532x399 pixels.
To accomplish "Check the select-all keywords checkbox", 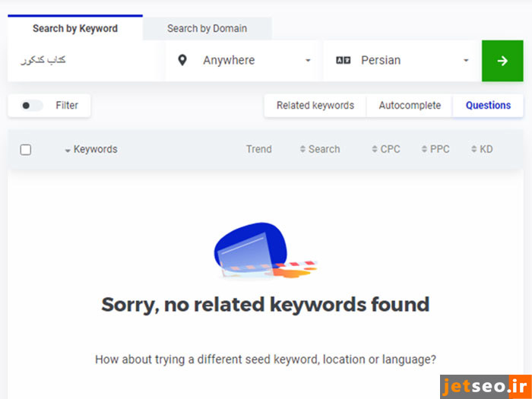I will coord(25,150).
